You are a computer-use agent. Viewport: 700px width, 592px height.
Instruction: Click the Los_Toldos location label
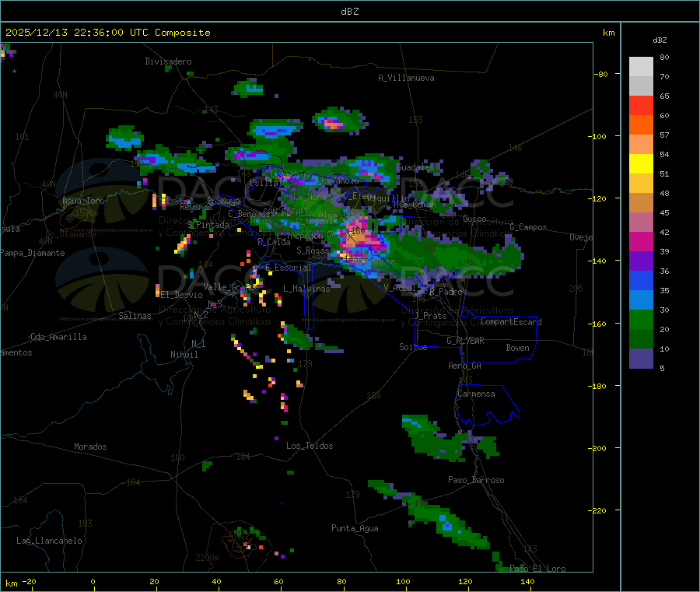coord(310,446)
